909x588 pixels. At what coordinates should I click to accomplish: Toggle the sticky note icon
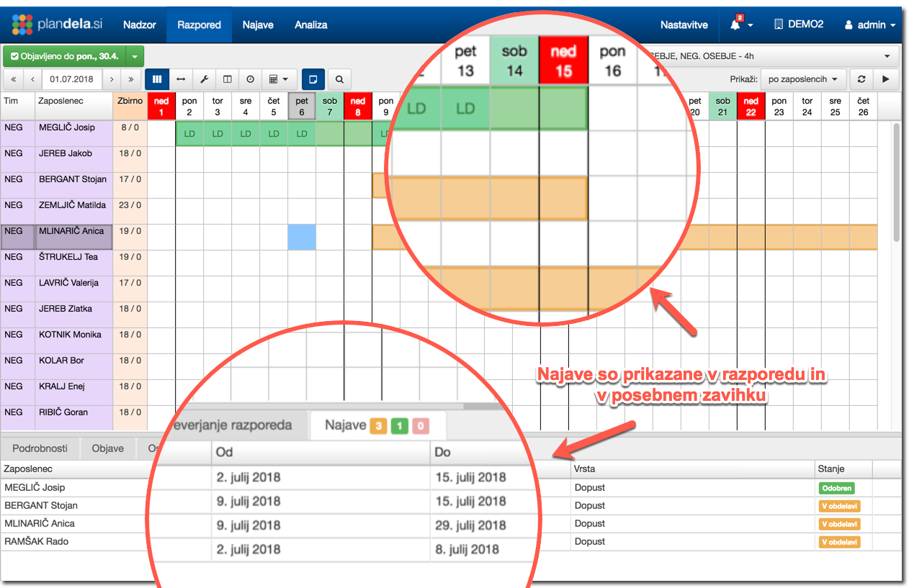click(x=313, y=79)
